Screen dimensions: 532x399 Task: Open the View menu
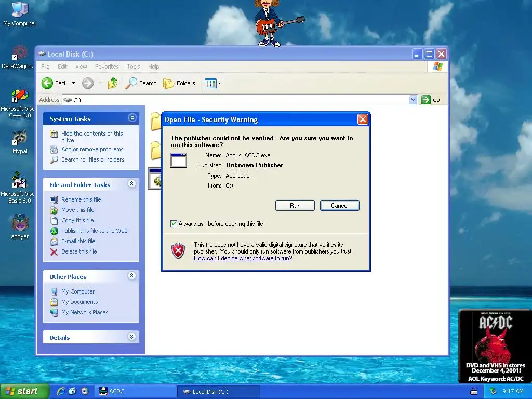point(81,66)
